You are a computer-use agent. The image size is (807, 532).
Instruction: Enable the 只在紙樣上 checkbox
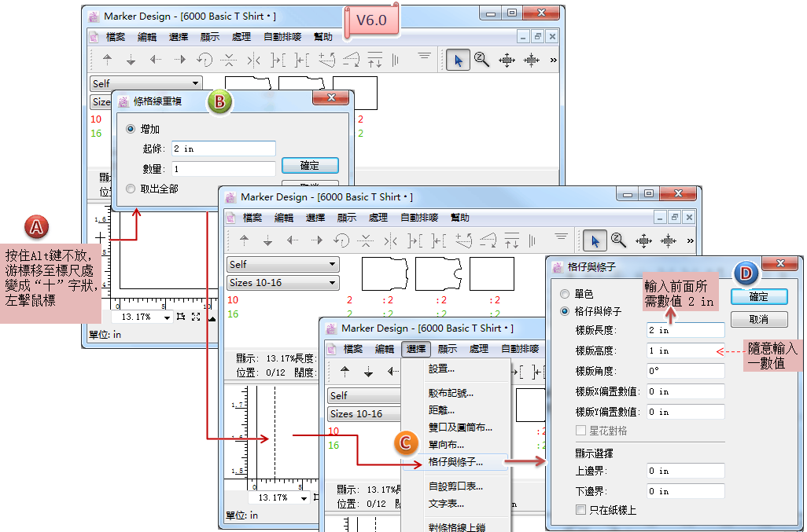(x=580, y=510)
